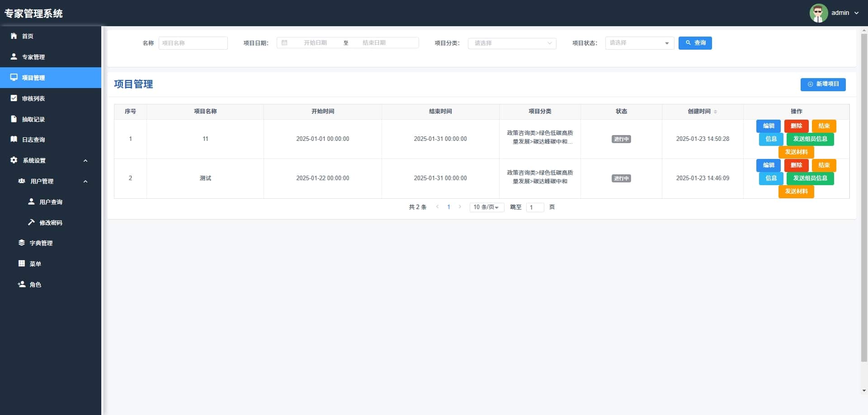Click the group icon beside 用户管理
The height and width of the screenshot is (415, 868).
tap(21, 181)
